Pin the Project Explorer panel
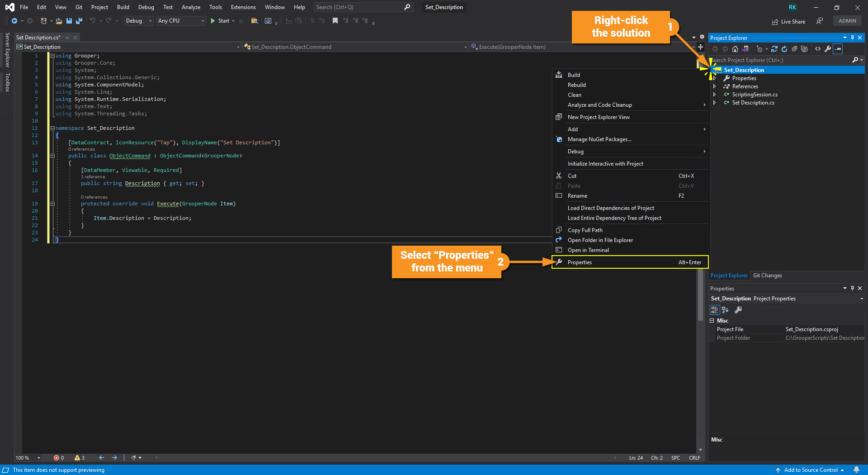The height and width of the screenshot is (475, 868). [x=853, y=38]
